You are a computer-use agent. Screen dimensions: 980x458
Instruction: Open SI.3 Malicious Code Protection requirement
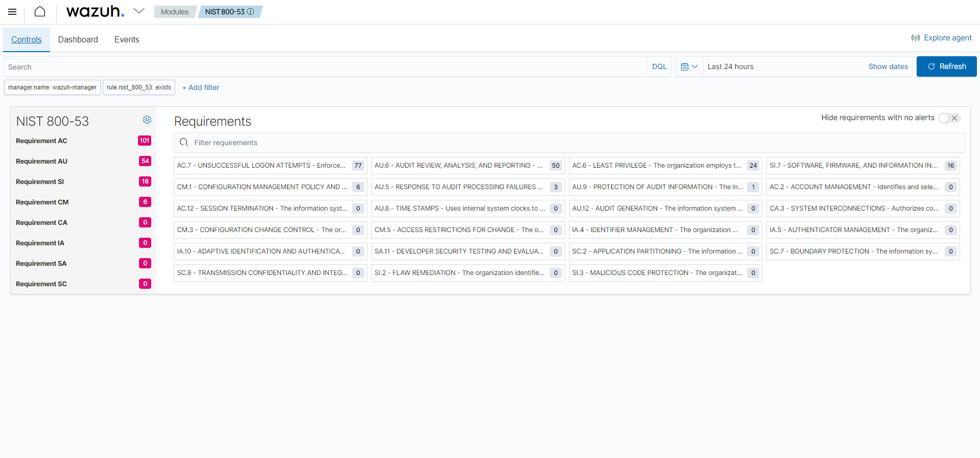pyautogui.click(x=665, y=273)
